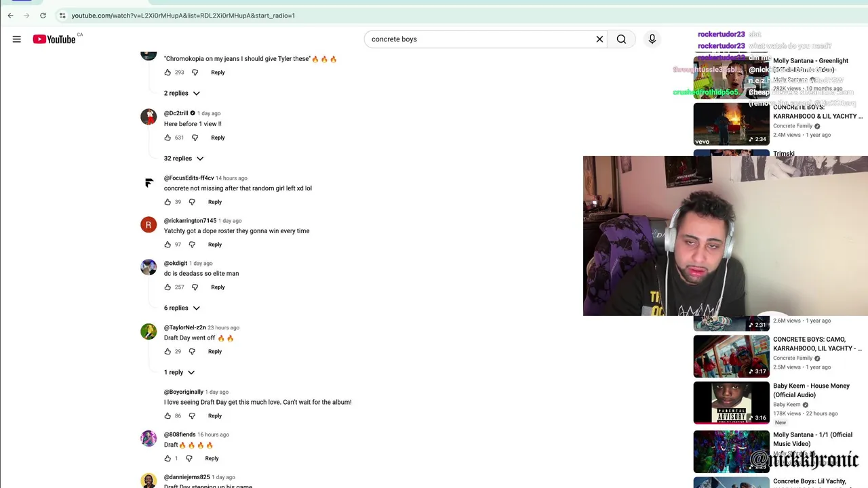Open @FocusEdits-ff4cv channel link
Screen dimensions: 868x488
[189, 178]
